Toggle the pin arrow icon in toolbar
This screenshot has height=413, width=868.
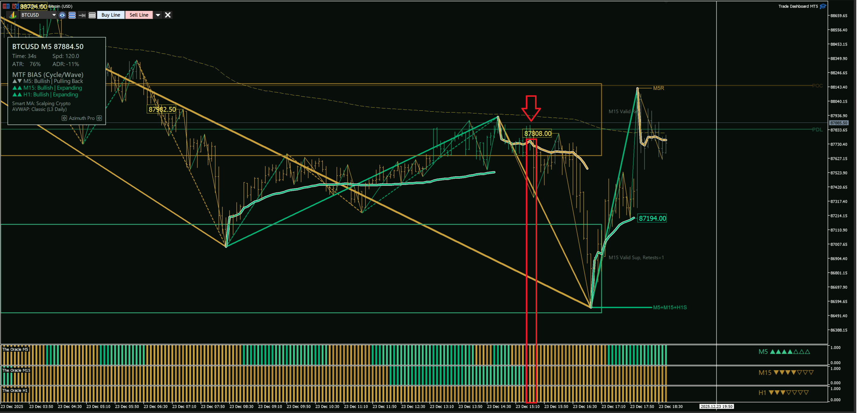[x=82, y=15]
